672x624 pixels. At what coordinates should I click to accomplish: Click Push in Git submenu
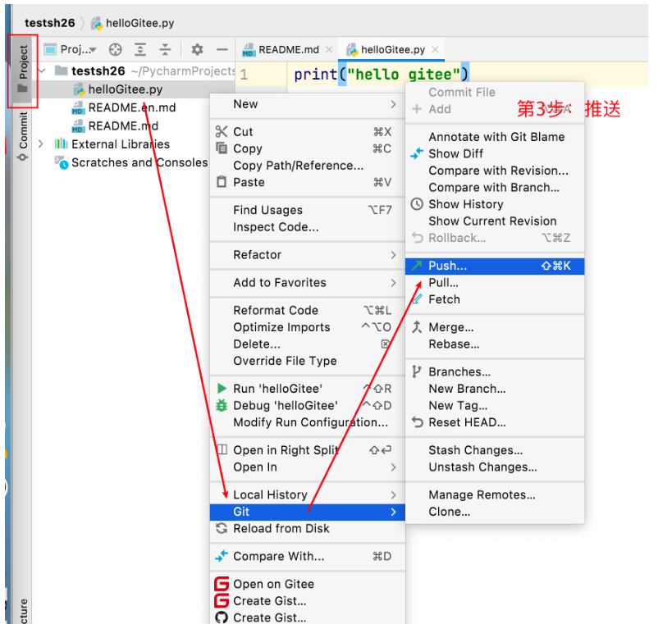495,266
